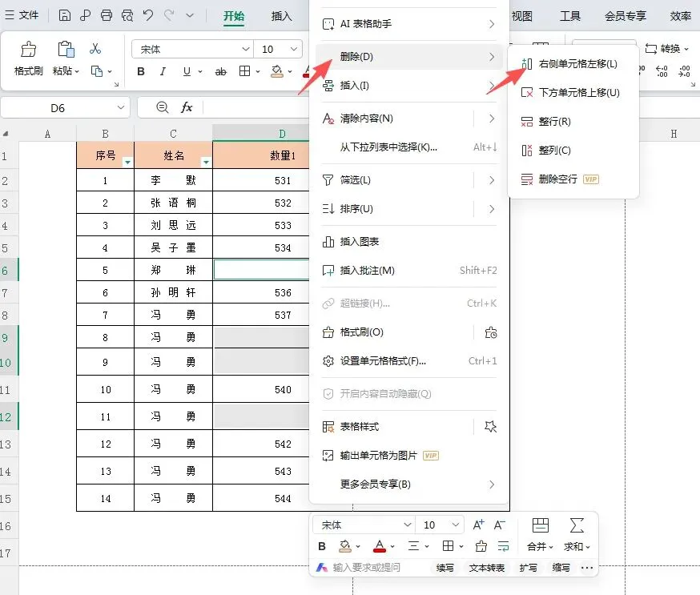
Task: Click decrease font size icon in mini toolbar
Action: tap(500, 525)
